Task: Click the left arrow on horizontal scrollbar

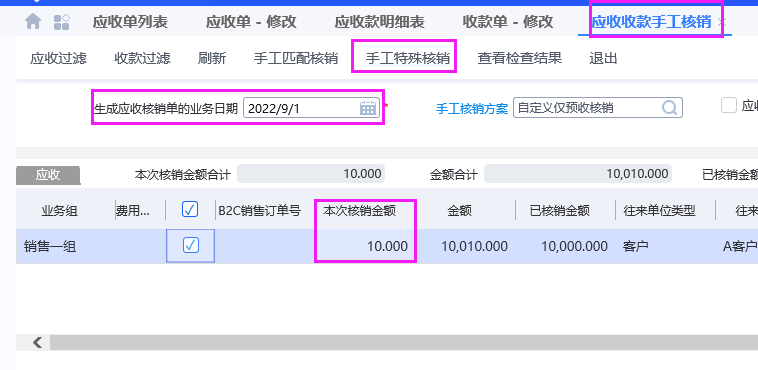Action: tap(38, 343)
